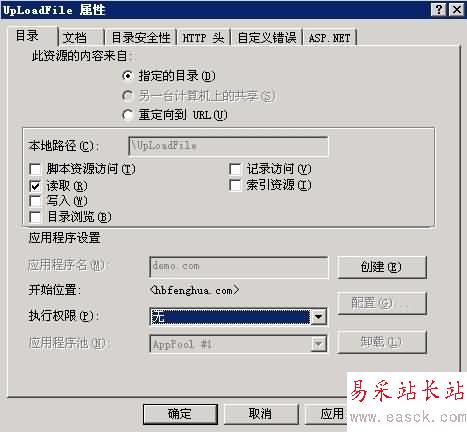The image size is (467, 432).
Task: Click the help question mark icon
Action: (438, 9)
